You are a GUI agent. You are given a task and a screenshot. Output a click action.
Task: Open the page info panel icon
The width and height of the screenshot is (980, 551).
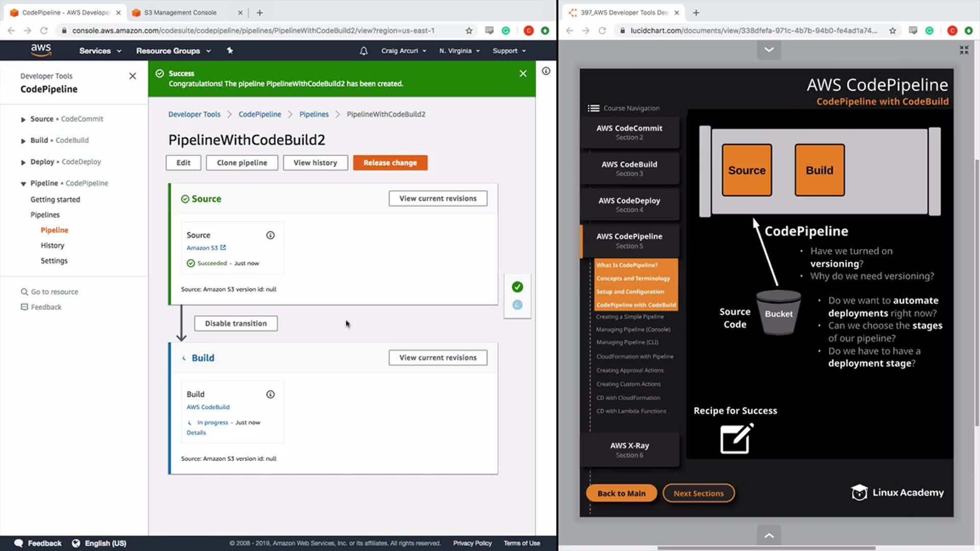[546, 71]
